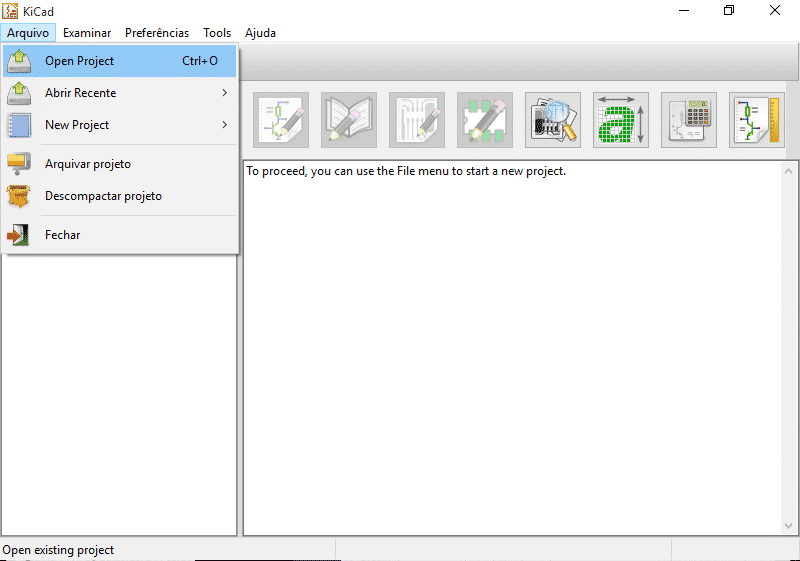The height and width of the screenshot is (561, 800).
Task: Click the message panel scrollbar up arrow
Action: 788,171
